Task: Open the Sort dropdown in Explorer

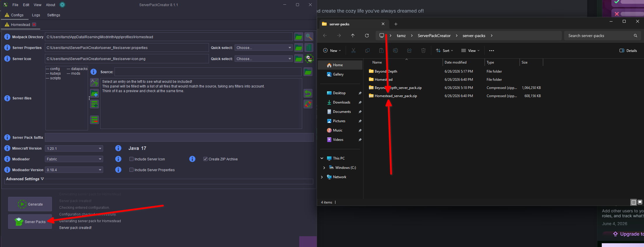Action: [x=444, y=50]
